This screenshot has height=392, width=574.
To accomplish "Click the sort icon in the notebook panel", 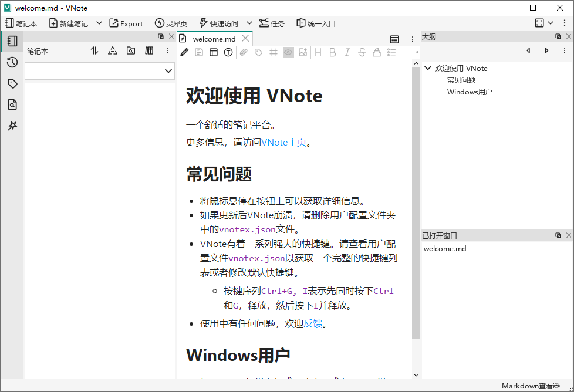I will 94,51.
